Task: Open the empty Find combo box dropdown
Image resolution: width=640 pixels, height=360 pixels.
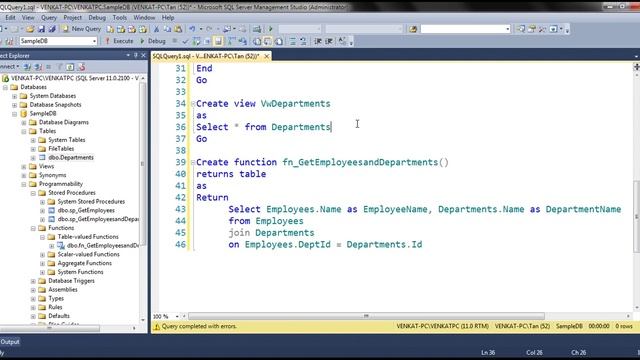Action: click(507, 29)
